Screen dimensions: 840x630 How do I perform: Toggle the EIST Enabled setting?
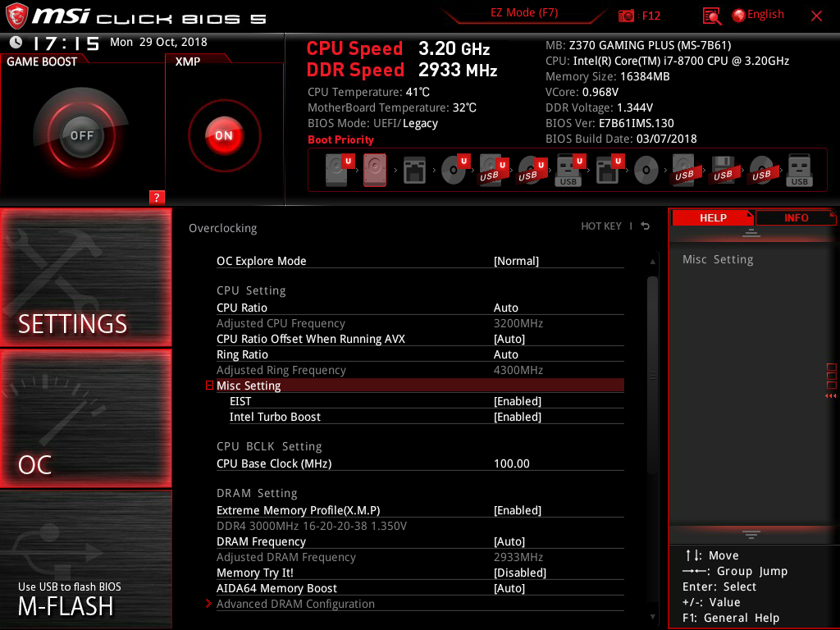[517, 401]
